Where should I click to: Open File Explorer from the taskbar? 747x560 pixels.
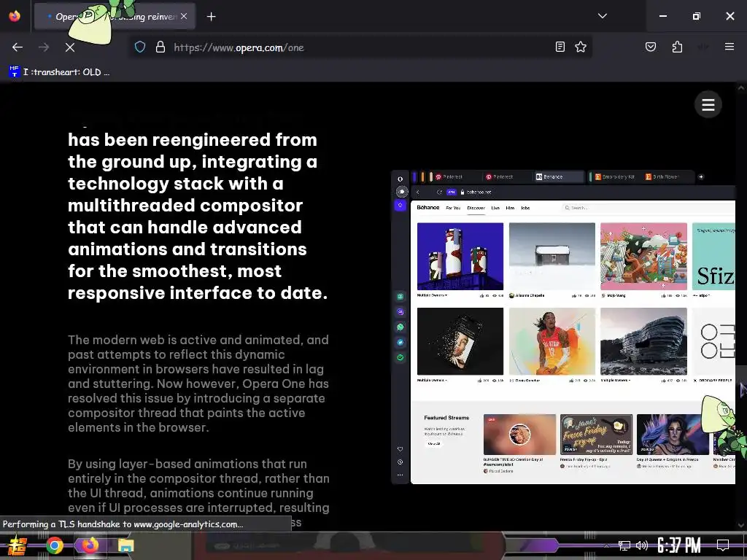pyautogui.click(x=125, y=545)
